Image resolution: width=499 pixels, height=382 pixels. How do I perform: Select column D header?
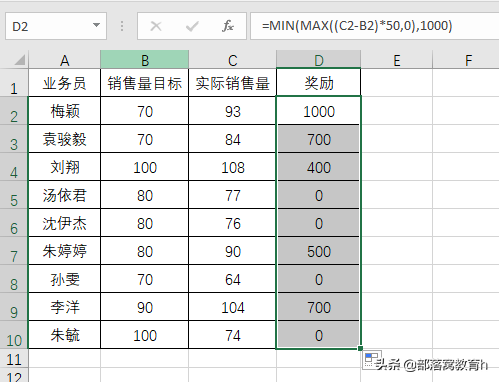pos(318,60)
